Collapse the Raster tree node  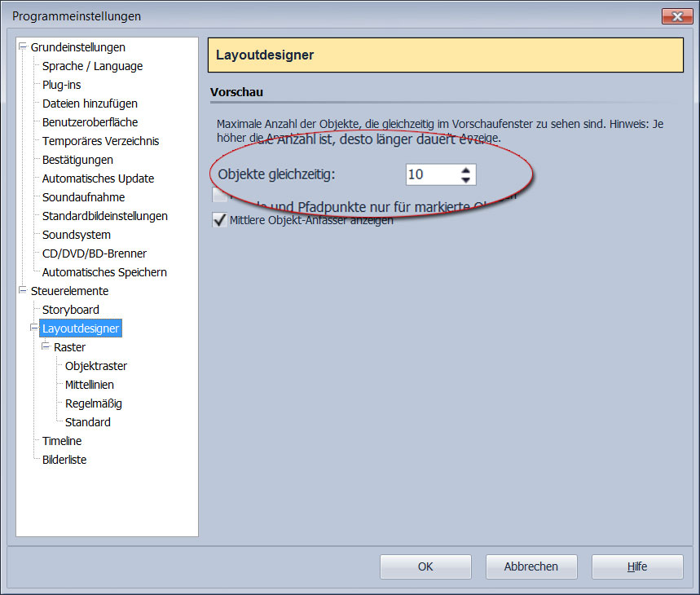click(x=46, y=347)
